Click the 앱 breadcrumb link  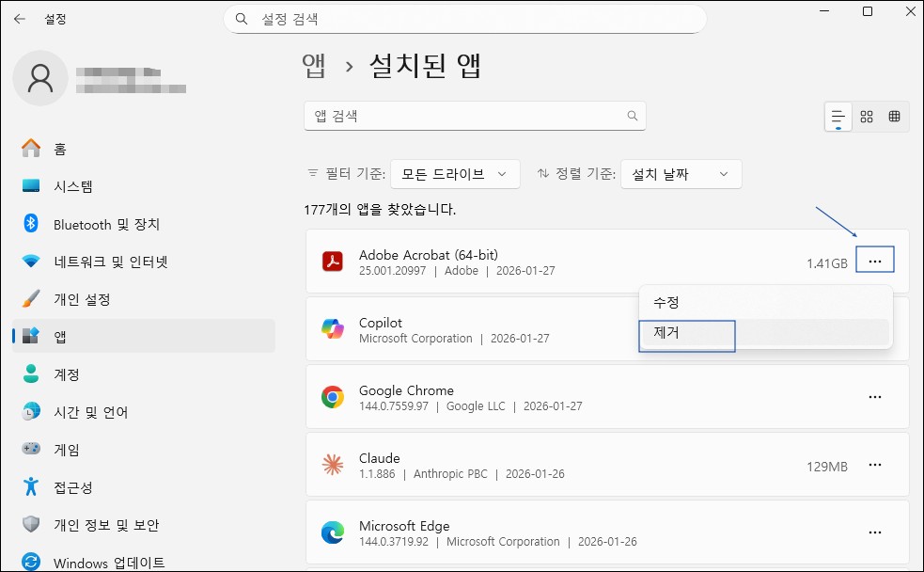[x=314, y=66]
